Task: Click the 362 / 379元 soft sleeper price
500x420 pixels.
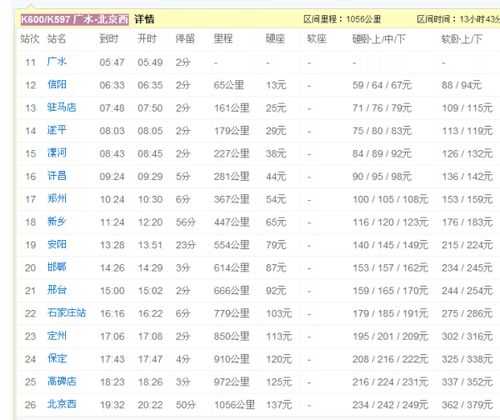Action: click(467, 405)
